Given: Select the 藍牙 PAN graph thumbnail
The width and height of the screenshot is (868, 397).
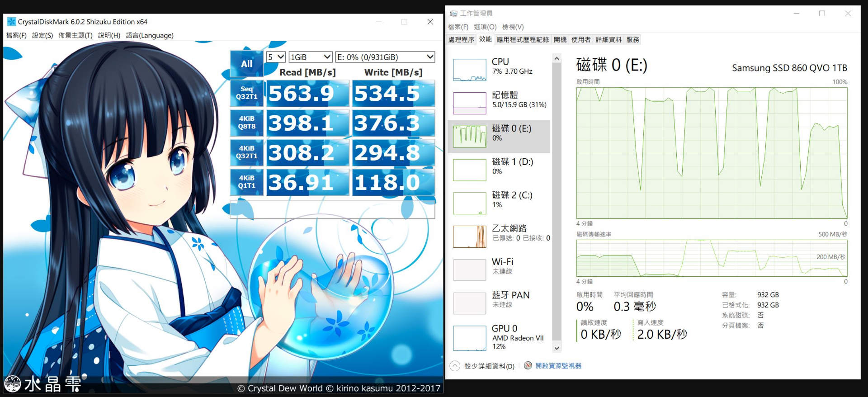Looking at the screenshot, I should pyautogui.click(x=470, y=303).
